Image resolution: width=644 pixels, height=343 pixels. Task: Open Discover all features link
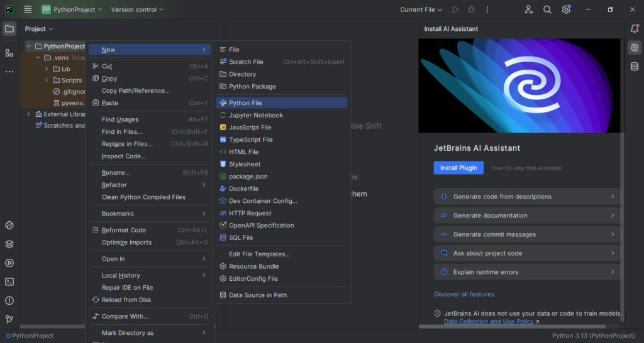pyautogui.click(x=464, y=294)
